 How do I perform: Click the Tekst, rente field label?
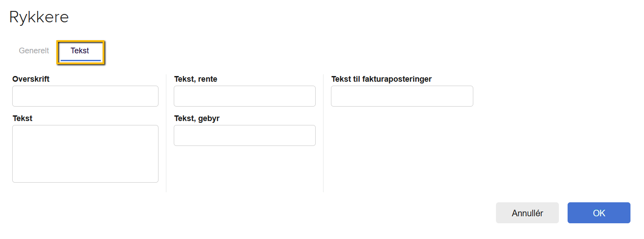[196, 79]
